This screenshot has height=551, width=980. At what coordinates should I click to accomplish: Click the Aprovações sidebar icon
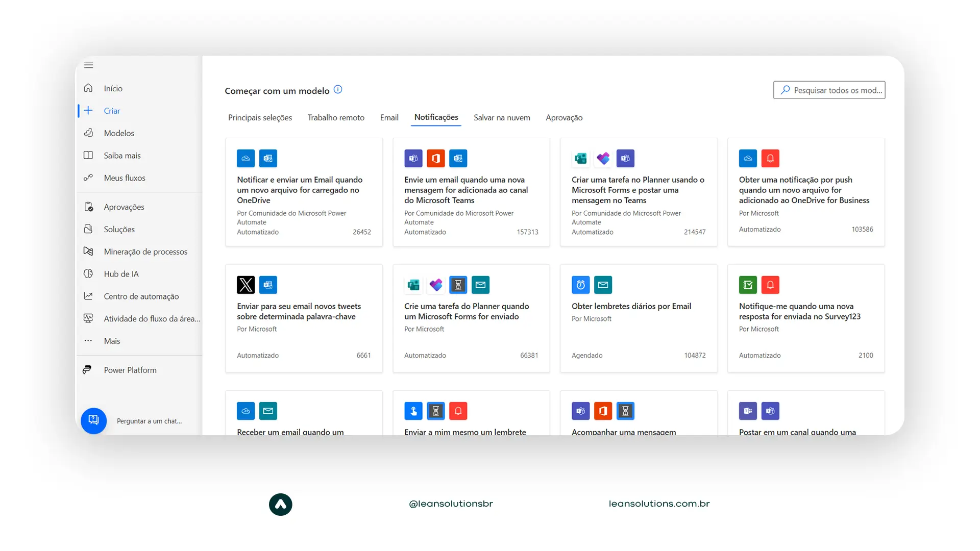tap(88, 207)
